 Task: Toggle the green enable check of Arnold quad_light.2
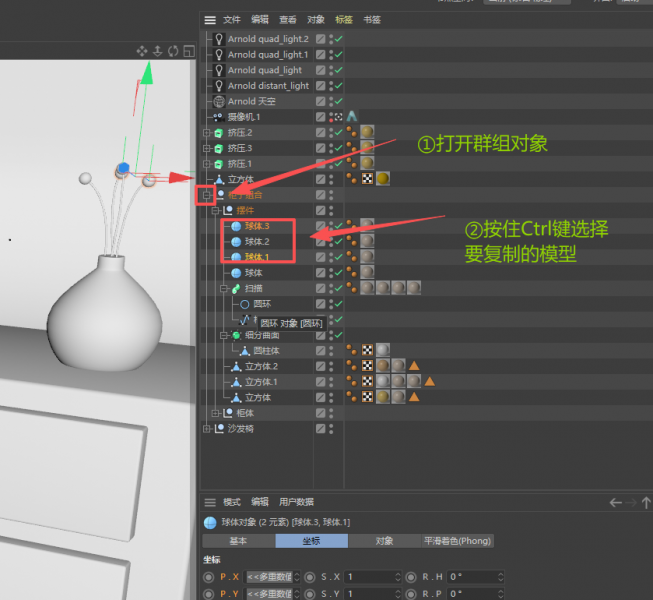click(339, 39)
